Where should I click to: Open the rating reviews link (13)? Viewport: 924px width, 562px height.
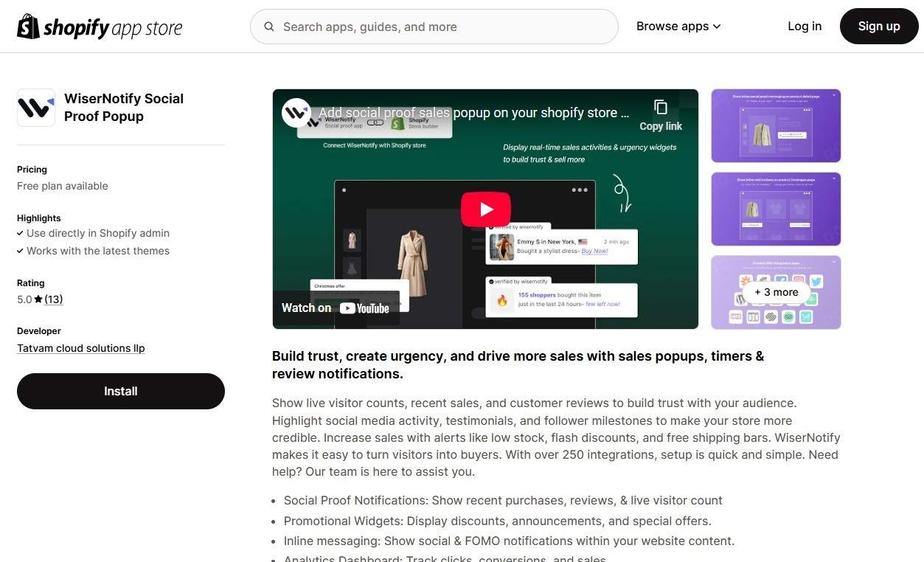(53, 299)
